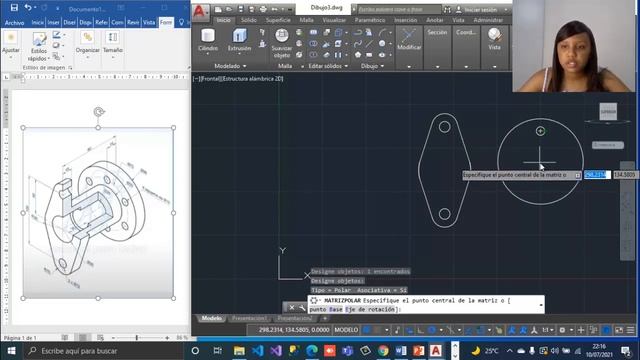Click the Word icon on the taskbar
This screenshot has width=640, height=360.
(401, 351)
